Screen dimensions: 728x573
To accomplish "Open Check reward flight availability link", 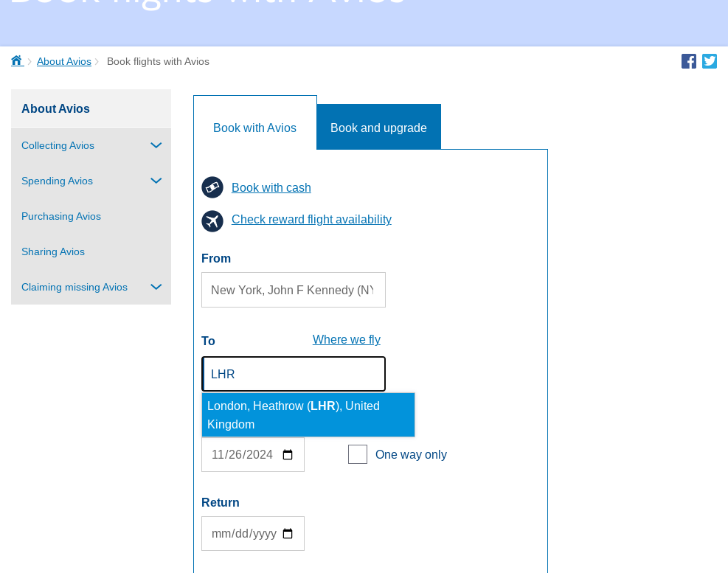I will click(x=311, y=219).
